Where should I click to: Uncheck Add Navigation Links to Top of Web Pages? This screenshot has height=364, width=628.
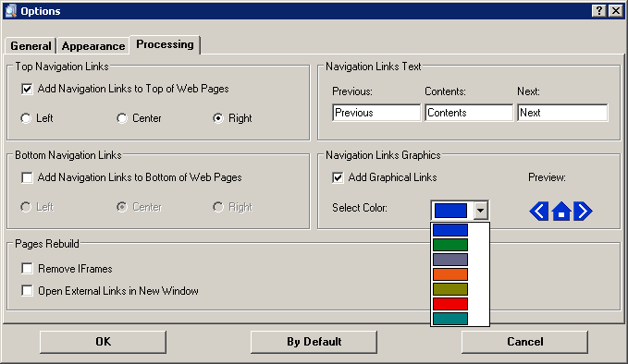coord(27,89)
